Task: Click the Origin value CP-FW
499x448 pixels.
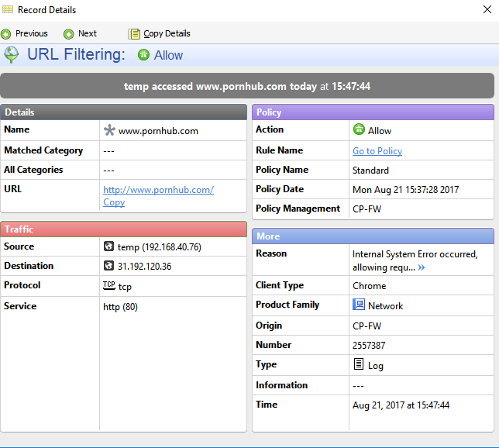Action: (367, 326)
